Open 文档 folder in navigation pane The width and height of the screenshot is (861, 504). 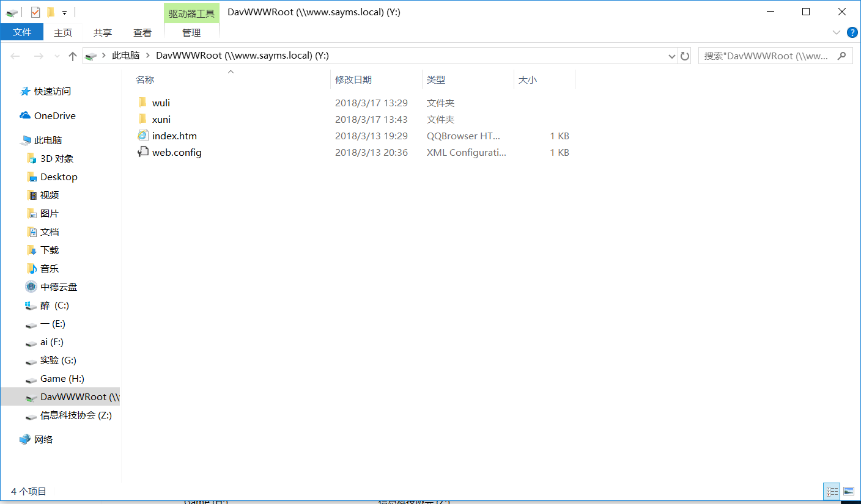click(50, 232)
